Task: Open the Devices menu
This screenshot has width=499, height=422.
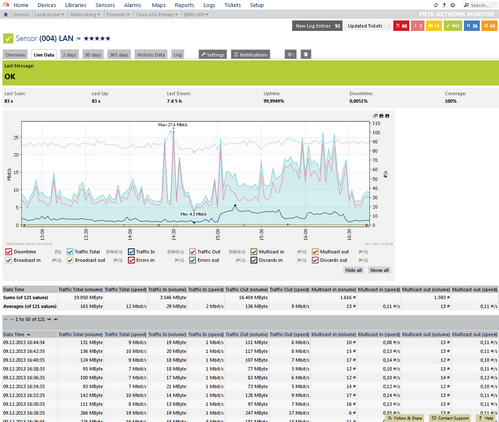Action: (47, 5)
